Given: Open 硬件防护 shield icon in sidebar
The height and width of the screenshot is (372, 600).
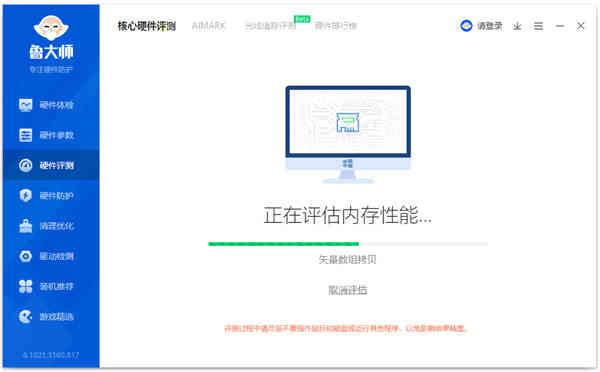Looking at the screenshot, I should coord(26,196).
